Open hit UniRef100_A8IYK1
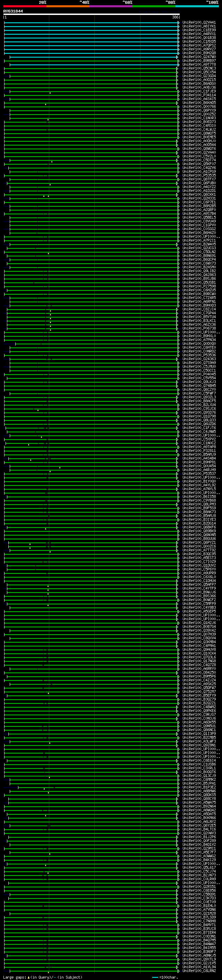Screen dimensions: 222x980 pos(199,26)
